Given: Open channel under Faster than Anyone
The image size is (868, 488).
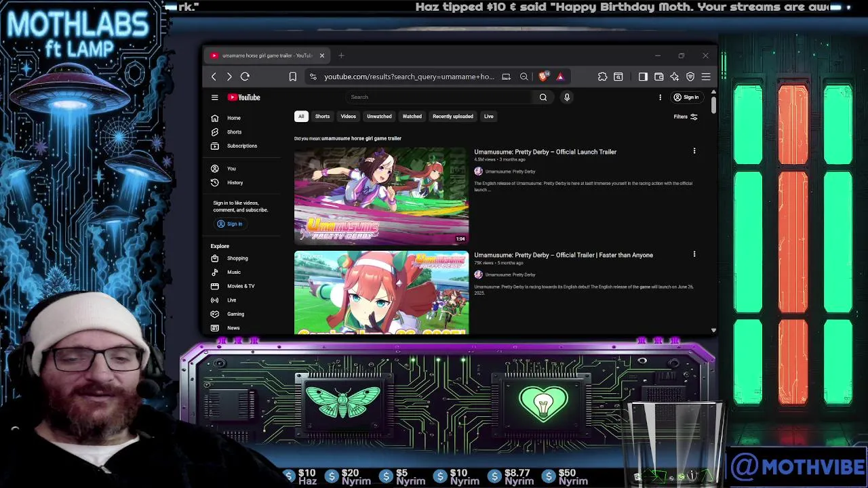Looking at the screenshot, I should [x=510, y=274].
